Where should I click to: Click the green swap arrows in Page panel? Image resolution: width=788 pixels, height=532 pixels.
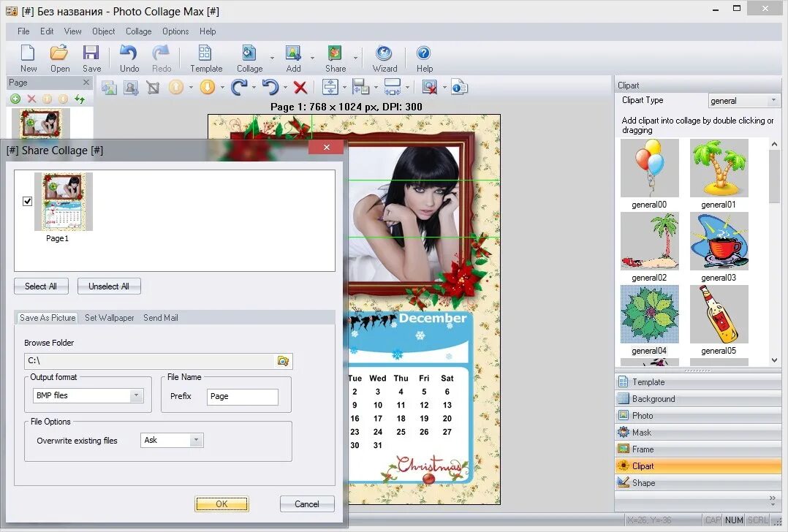[x=80, y=99]
